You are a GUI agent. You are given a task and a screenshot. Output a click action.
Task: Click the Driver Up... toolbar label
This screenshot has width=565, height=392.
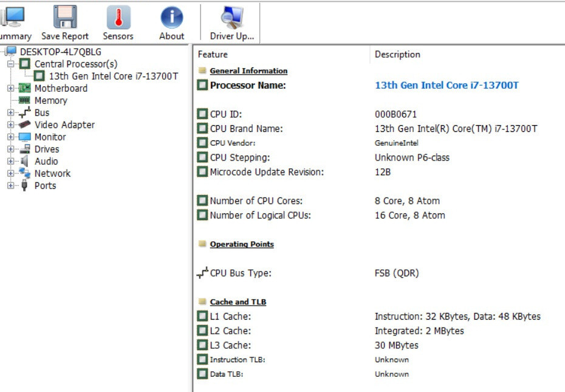coord(232,36)
